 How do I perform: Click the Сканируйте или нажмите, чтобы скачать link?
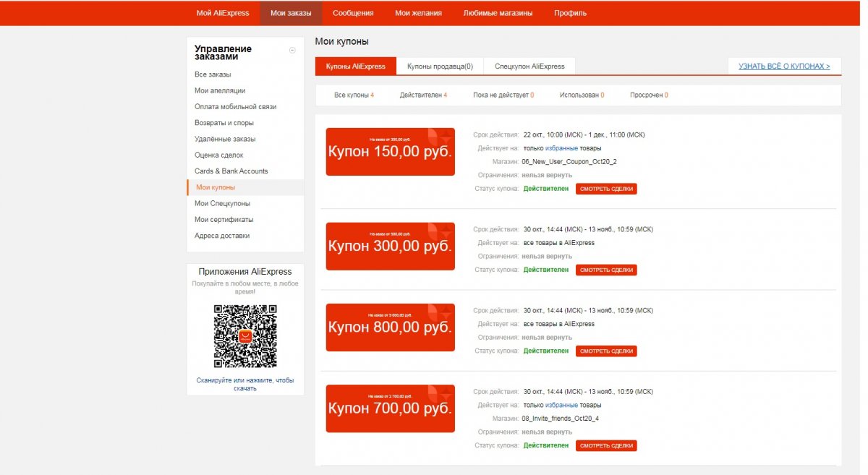pyautogui.click(x=245, y=384)
